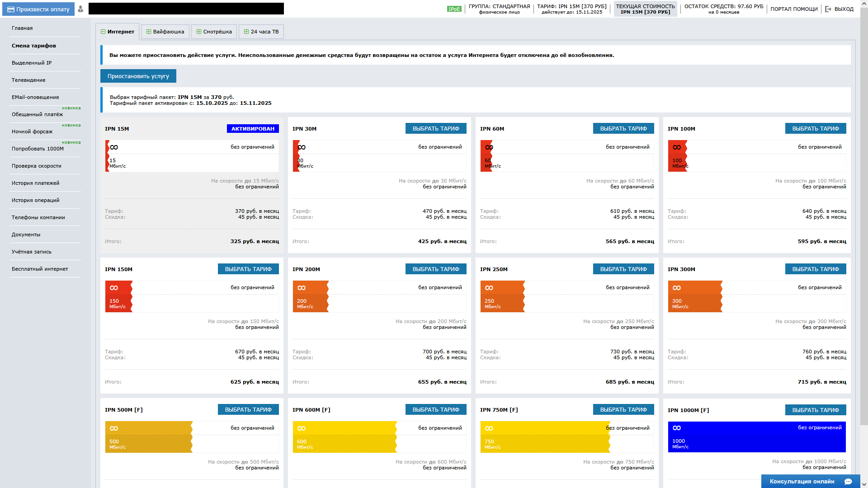The image size is (868, 488).
Task: Click the exit icon next to ВЫХОД
Action: click(x=828, y=9)
